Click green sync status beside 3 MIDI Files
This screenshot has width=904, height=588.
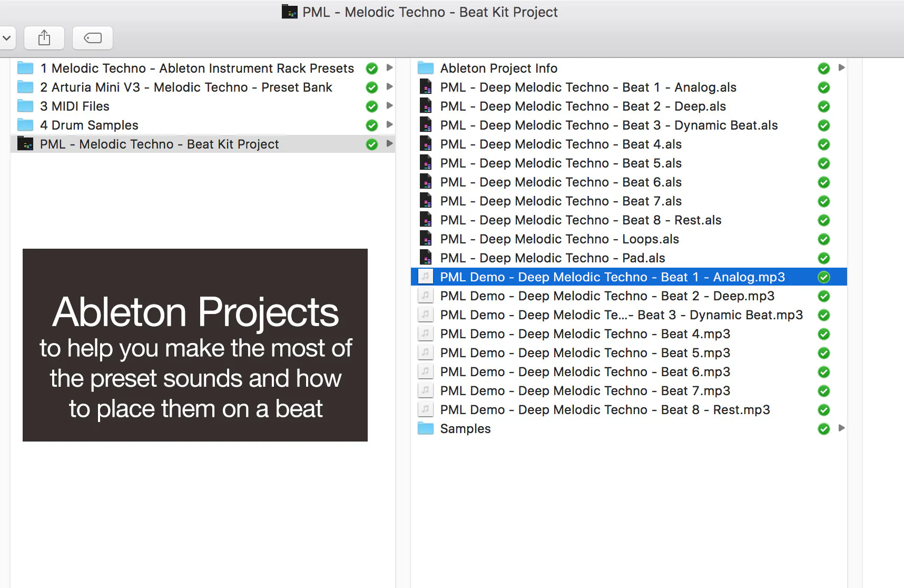[x=372, y=106]
